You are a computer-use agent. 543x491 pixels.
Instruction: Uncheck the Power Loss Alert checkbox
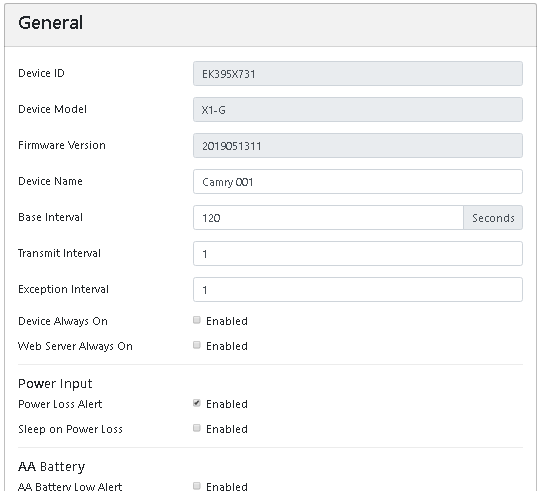[x=197, y=403]
